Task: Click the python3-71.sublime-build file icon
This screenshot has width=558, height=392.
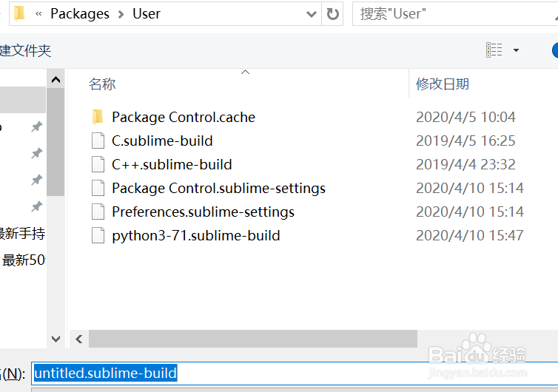Action: coord(97,235)
